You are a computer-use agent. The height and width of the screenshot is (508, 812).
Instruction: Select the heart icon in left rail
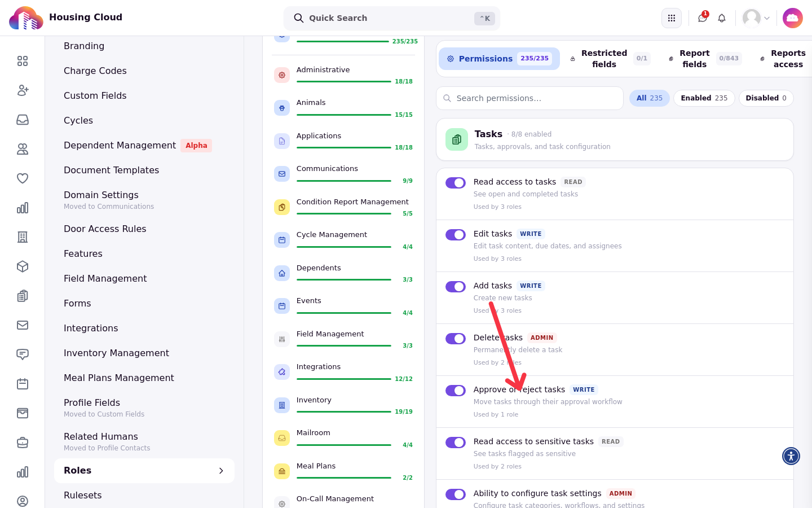23,178
